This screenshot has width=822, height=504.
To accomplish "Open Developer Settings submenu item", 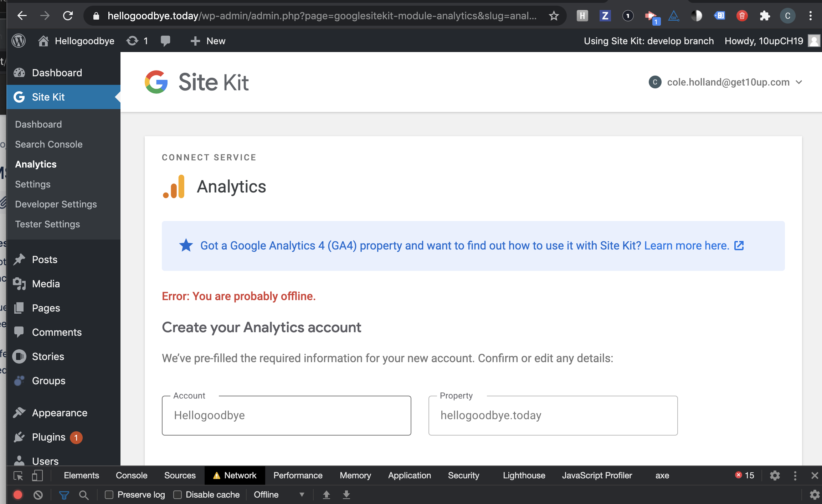I will (x=56, y=204).
